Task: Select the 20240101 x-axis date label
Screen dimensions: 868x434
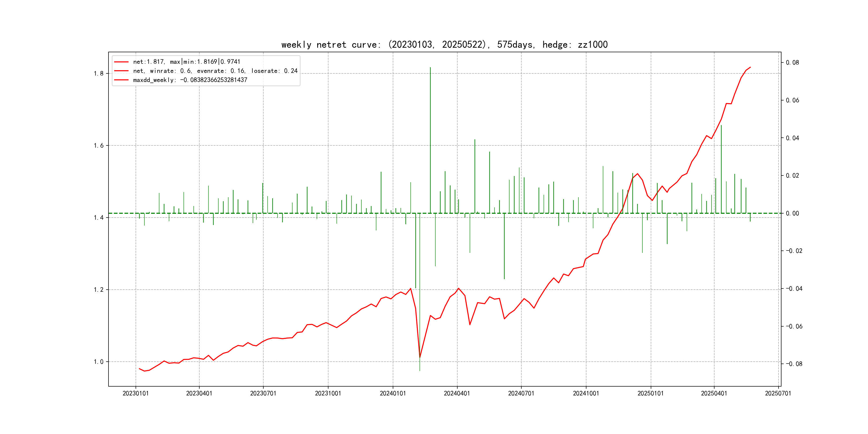Action: click(x=392, y=393)
